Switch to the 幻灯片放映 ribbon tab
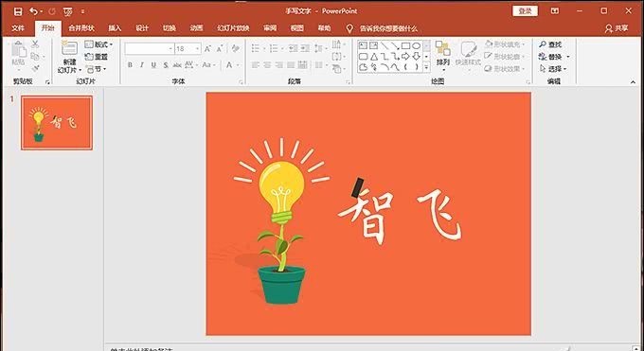 233,28
